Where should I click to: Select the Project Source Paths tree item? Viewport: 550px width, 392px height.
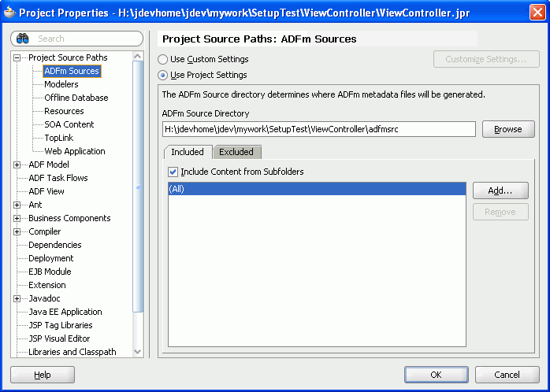[68, 57]
